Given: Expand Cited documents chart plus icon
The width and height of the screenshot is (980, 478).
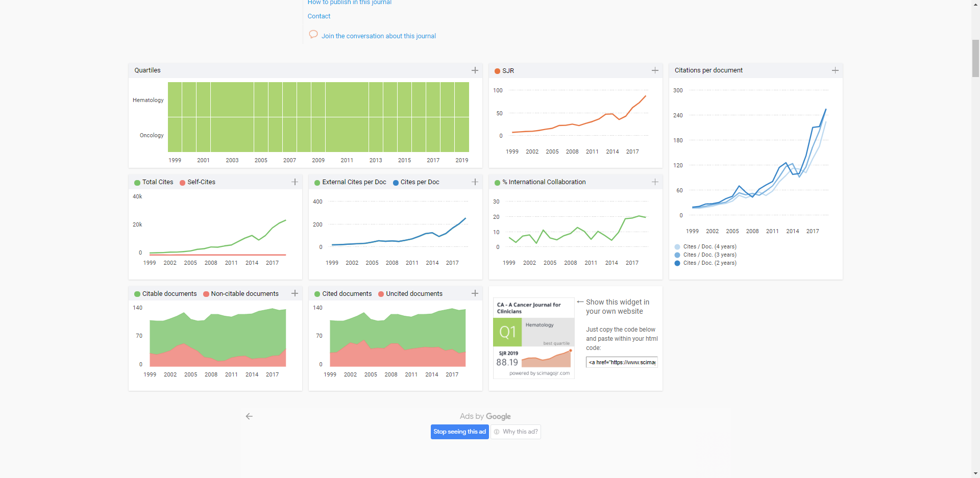Looking at the screenshot, I should (x=475, y=293).
